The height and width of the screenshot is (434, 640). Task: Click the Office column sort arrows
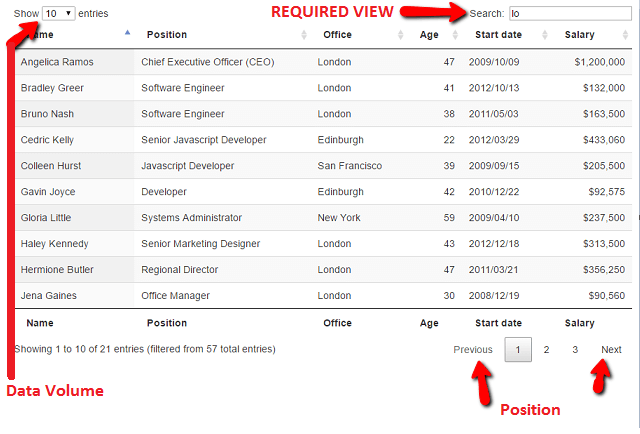pos(400,35)
